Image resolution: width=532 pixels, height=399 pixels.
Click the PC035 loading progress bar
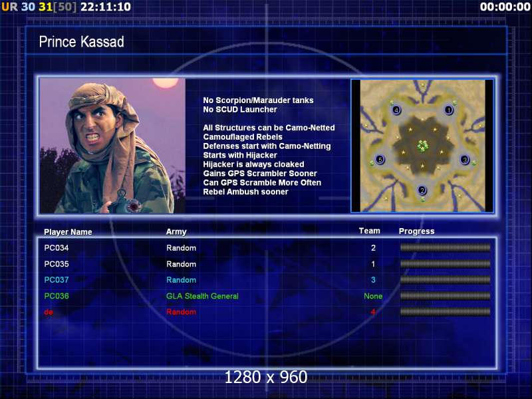(445, 263)
